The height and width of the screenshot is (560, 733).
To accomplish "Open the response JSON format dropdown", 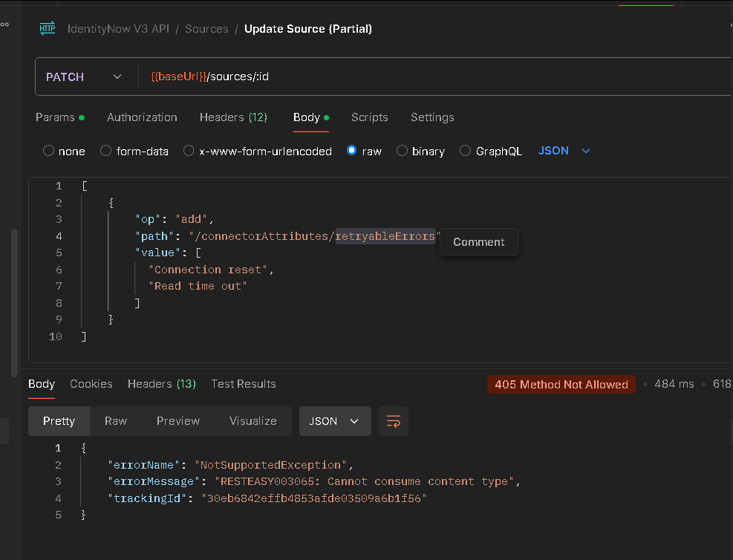I will tap(334, 421).
